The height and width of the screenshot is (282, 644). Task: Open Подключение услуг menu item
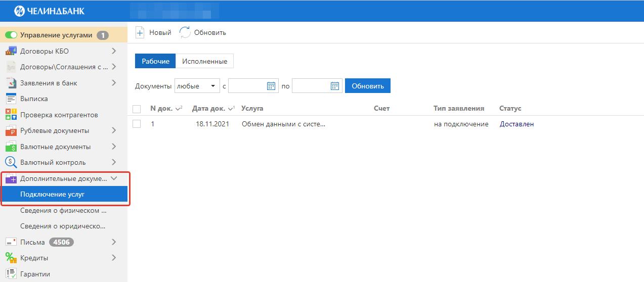point(64,194)
